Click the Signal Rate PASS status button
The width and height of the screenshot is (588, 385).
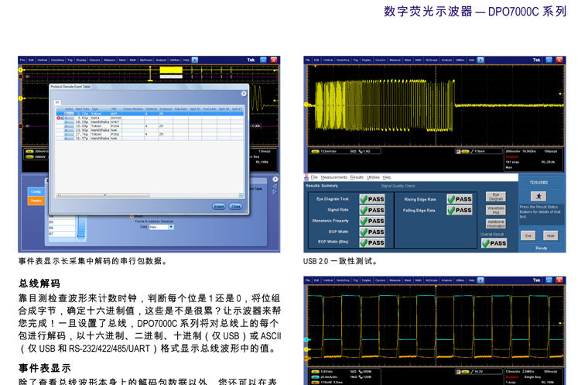(372, 210)
